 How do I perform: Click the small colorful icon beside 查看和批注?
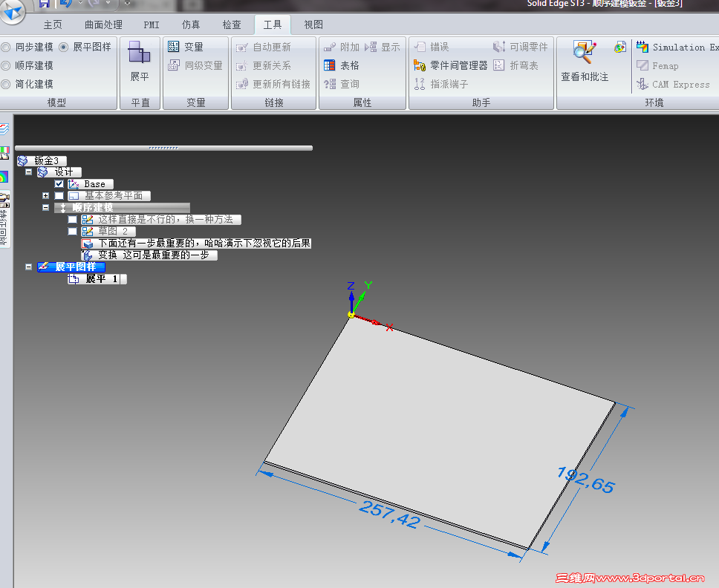click(620, 47)
